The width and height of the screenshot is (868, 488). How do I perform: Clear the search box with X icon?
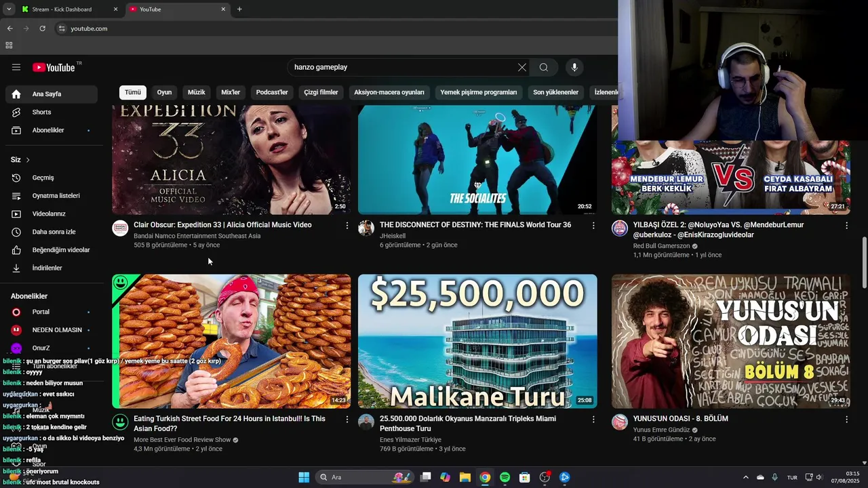[x=521, y=67]
